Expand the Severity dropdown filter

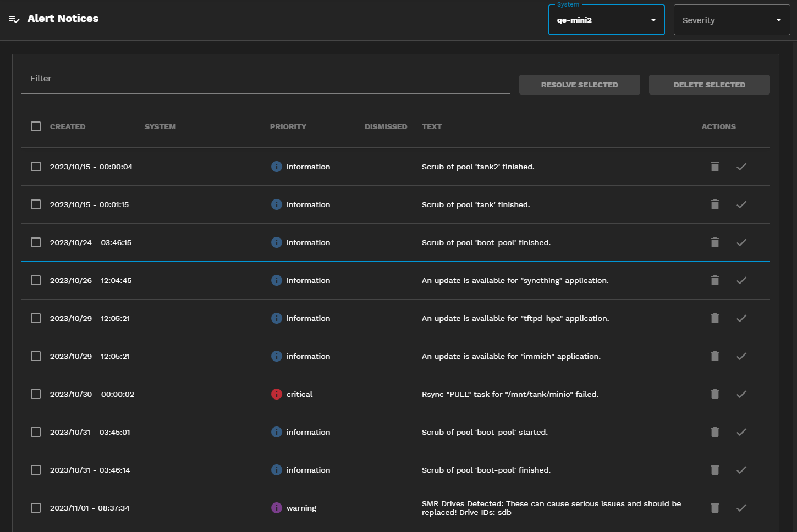click(731, 20)
